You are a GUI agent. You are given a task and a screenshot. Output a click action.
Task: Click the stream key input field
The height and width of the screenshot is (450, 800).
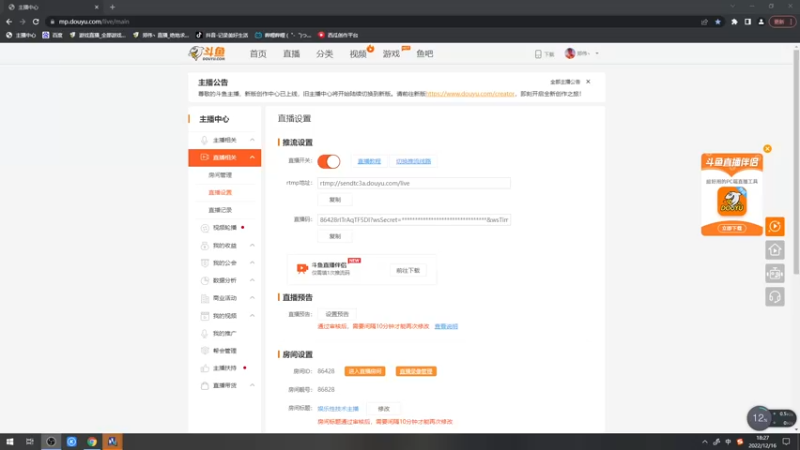point(414,220)
